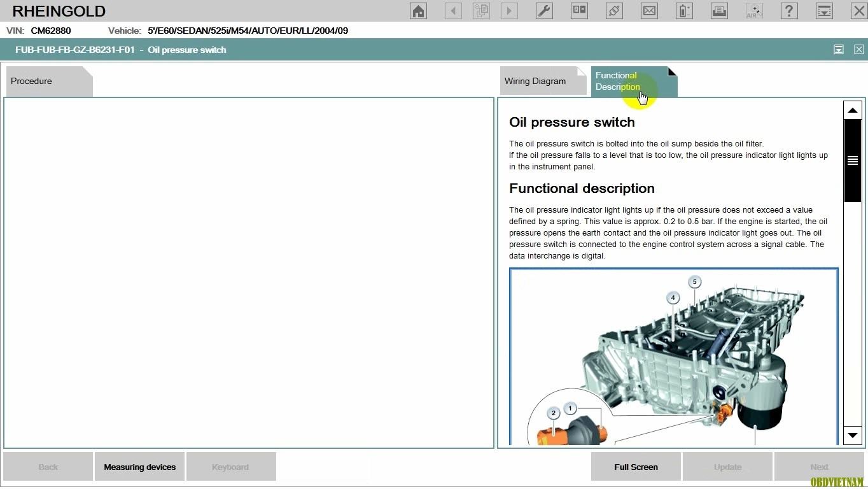Image resolution: width=868 pixels, height=489 pixels.
Task: Click callout number 2 on the illustration
Action: 553,413
